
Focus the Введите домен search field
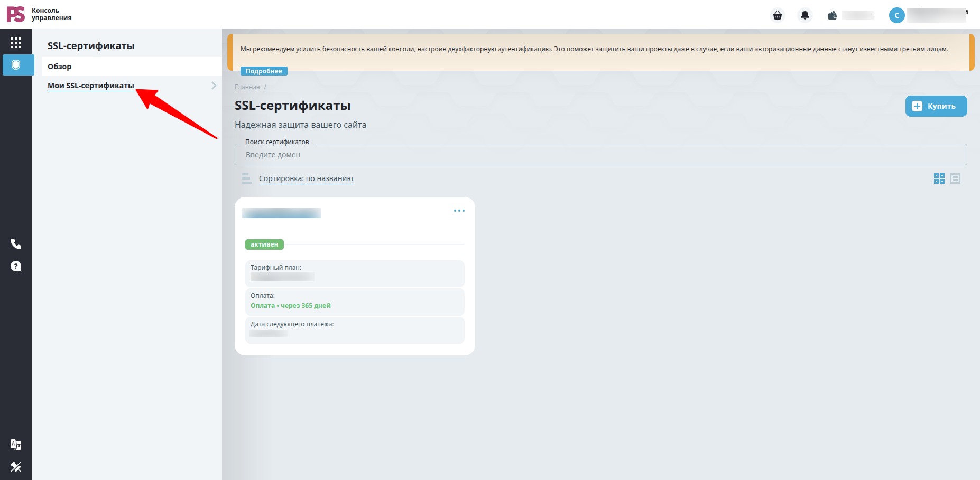click(601, 155)
